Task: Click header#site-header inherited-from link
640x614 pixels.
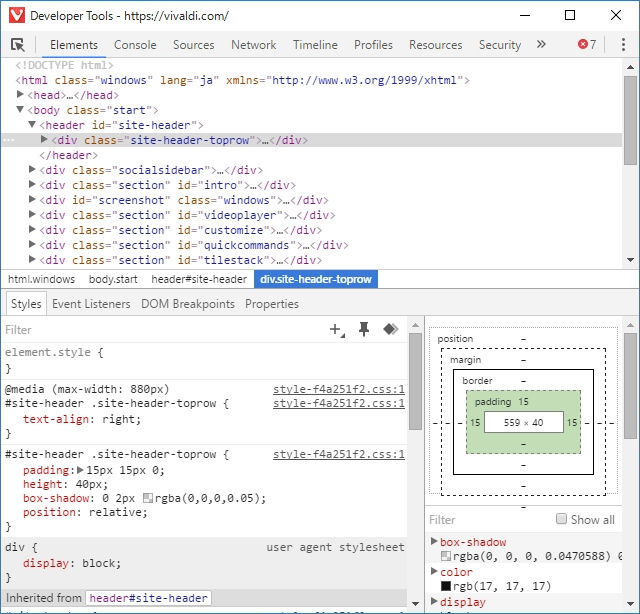Action: click(x=149, y=598)
